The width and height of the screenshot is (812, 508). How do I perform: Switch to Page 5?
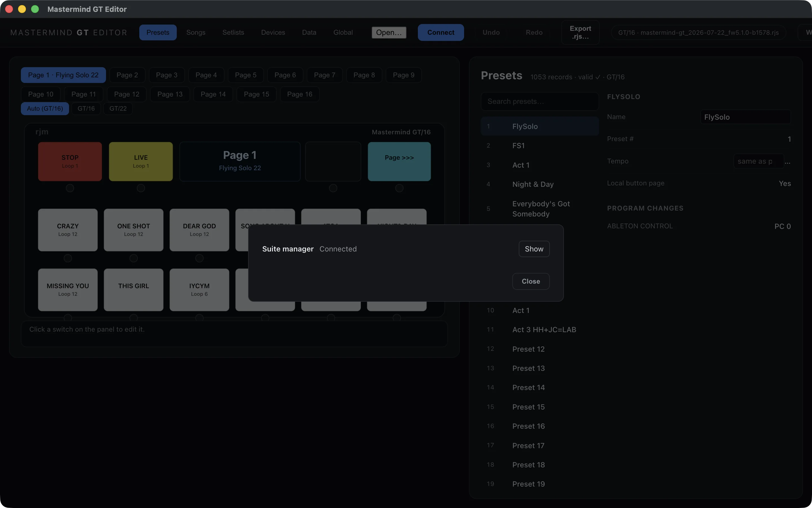point(246,75)
